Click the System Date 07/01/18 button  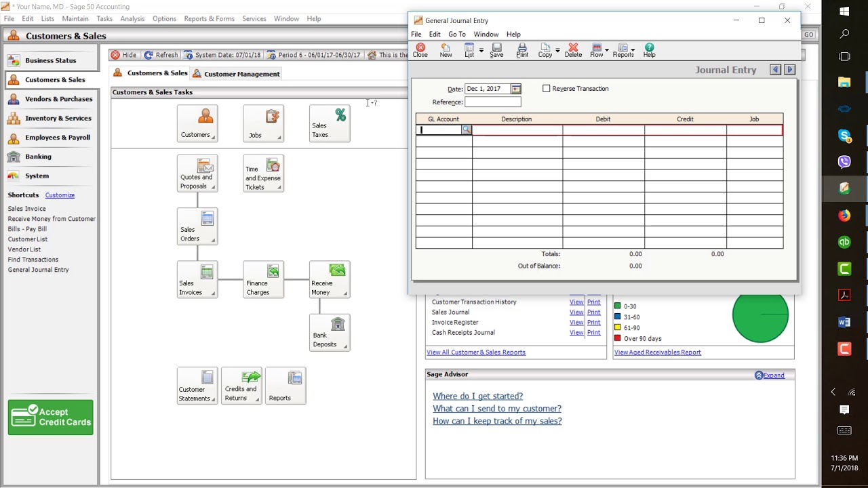(x=222, y=55)
